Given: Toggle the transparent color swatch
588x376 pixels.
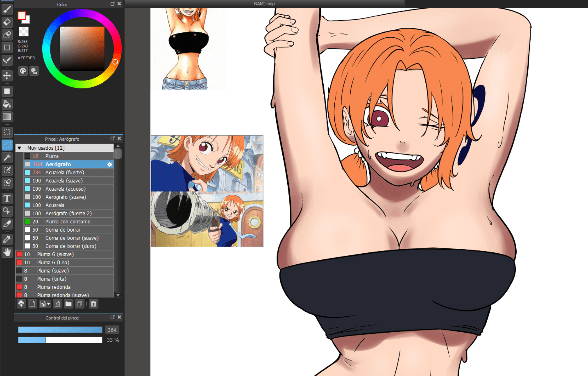Looking at the screenshot, I should pos(24,31).
